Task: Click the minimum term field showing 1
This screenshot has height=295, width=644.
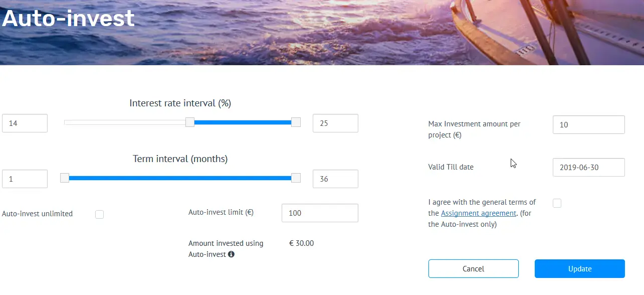Action: coord(25,179)
